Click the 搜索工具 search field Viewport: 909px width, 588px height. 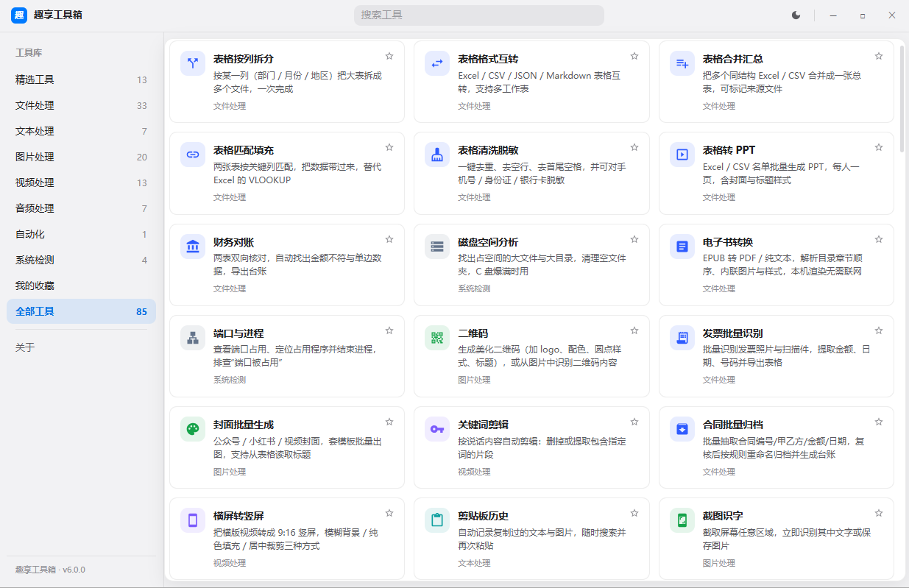(478, 15)
